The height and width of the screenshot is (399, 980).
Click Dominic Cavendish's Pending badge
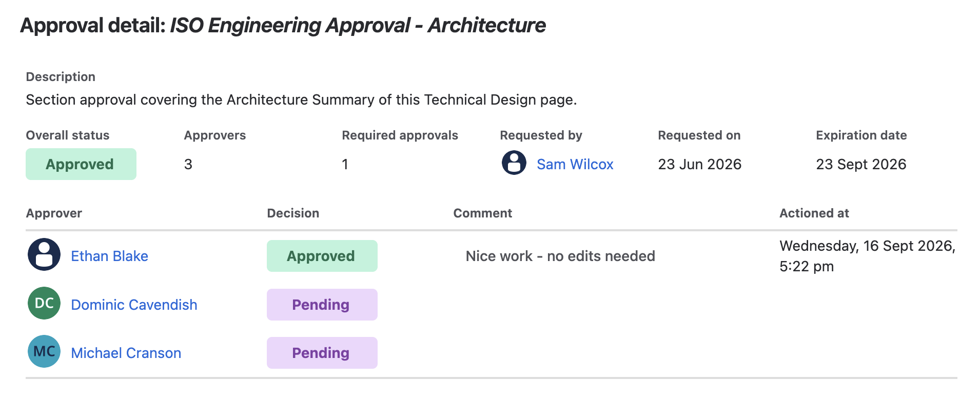(x=322, y=305)
